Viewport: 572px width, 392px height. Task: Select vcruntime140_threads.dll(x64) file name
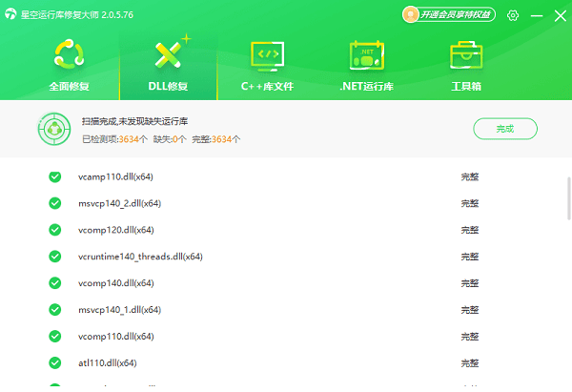click(x=140, y=257)
